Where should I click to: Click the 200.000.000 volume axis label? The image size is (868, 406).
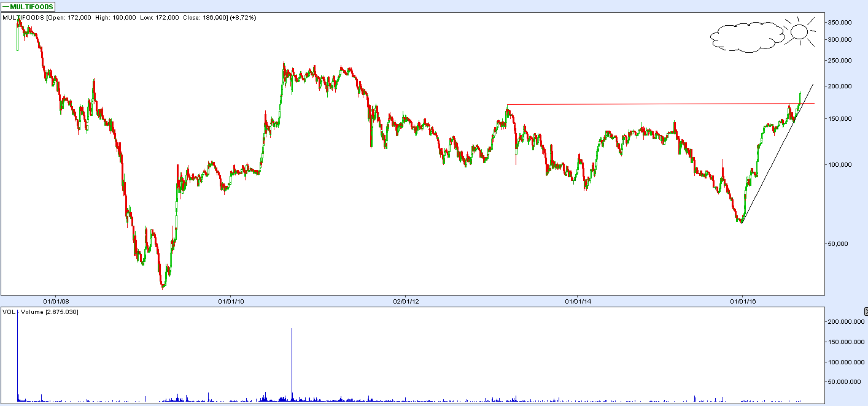point(846,321)
